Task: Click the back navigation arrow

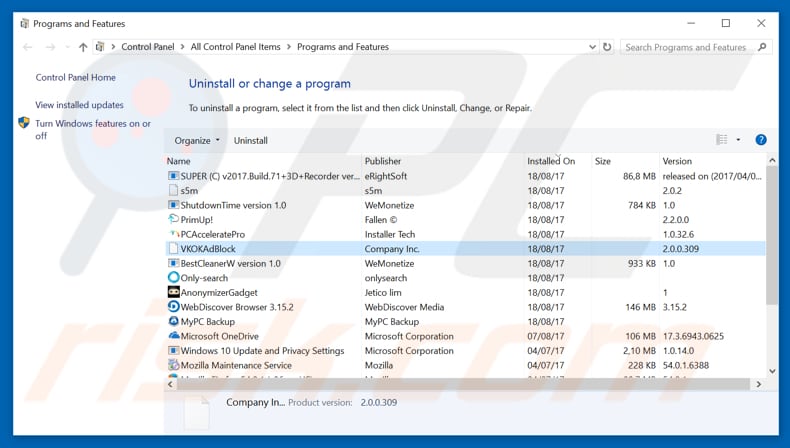Action: coord(28,47)
